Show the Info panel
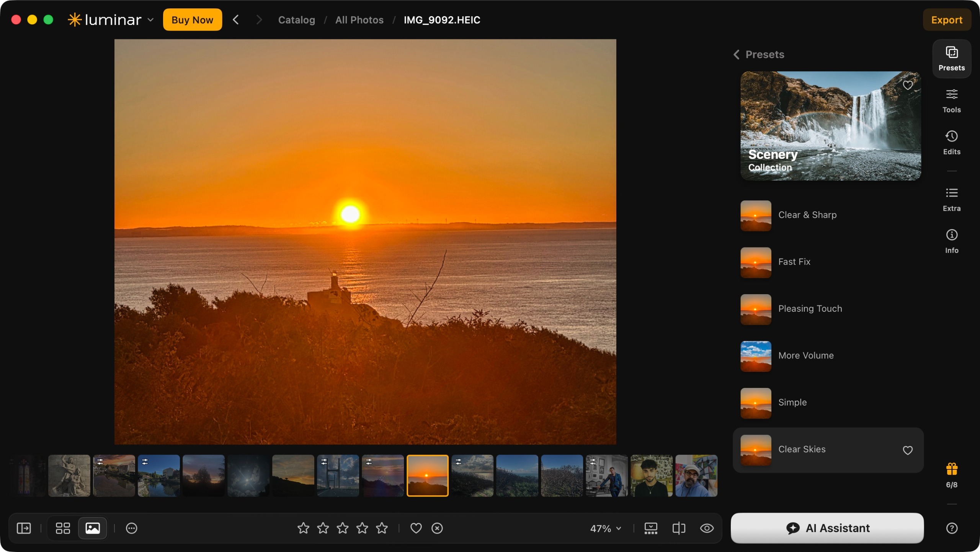This screenshot has width=980, height=552. click(x=951, y=241)
